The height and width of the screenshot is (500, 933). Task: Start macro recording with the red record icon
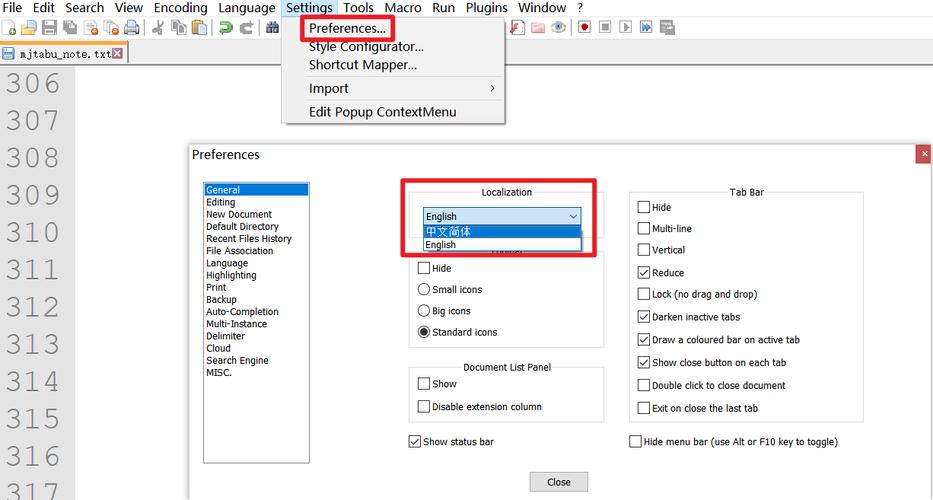coord(585,28)
